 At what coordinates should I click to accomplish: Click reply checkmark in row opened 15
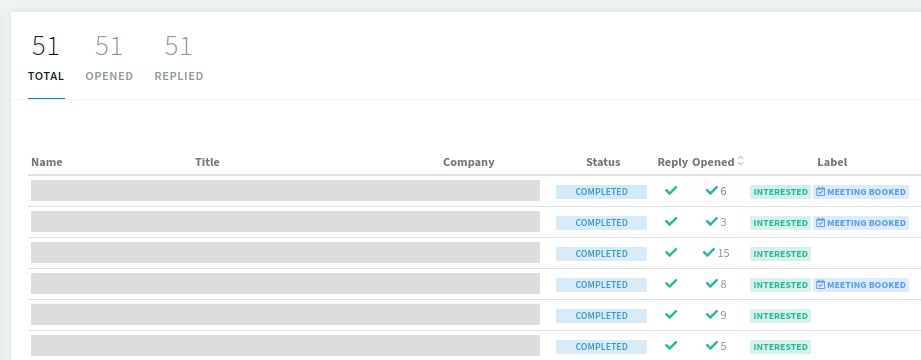[x=671, y=253]
